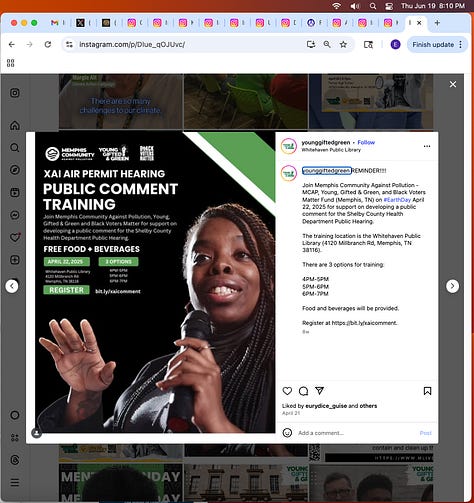Go to next post arrow
Viewport: 474px width, 503px height.
click(x=452, y=286)
